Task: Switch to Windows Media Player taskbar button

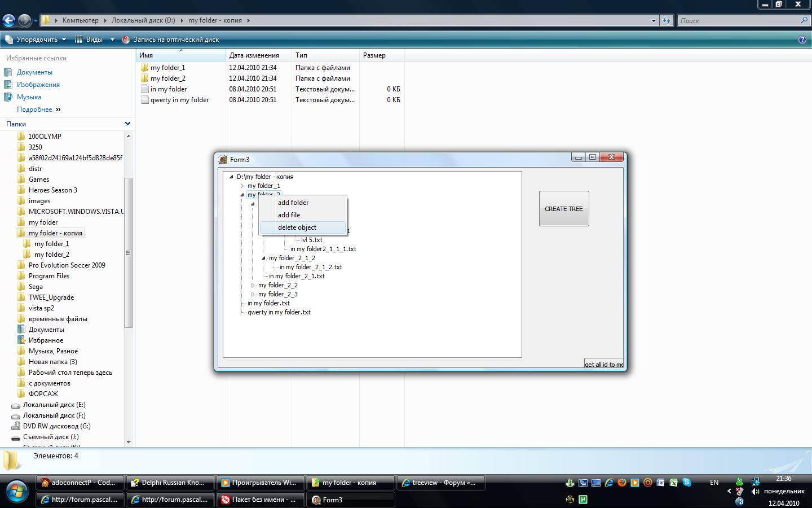Action: click(259, 483)
